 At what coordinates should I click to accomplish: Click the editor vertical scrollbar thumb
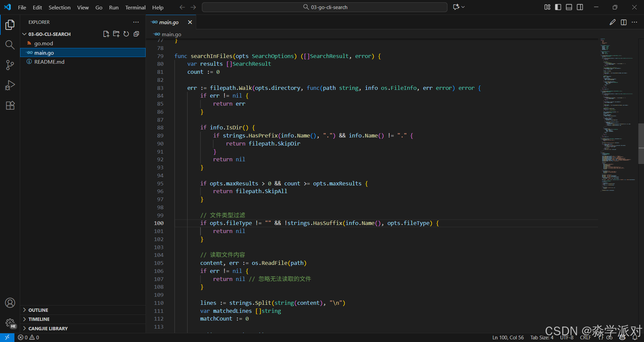pos(641,143)
